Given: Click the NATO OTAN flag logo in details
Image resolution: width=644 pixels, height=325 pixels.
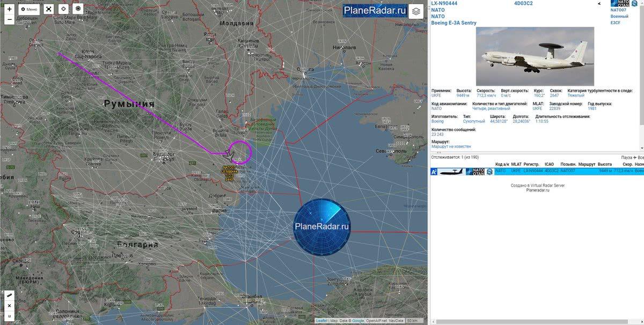Looking at the screenshot, I should 620,3.
